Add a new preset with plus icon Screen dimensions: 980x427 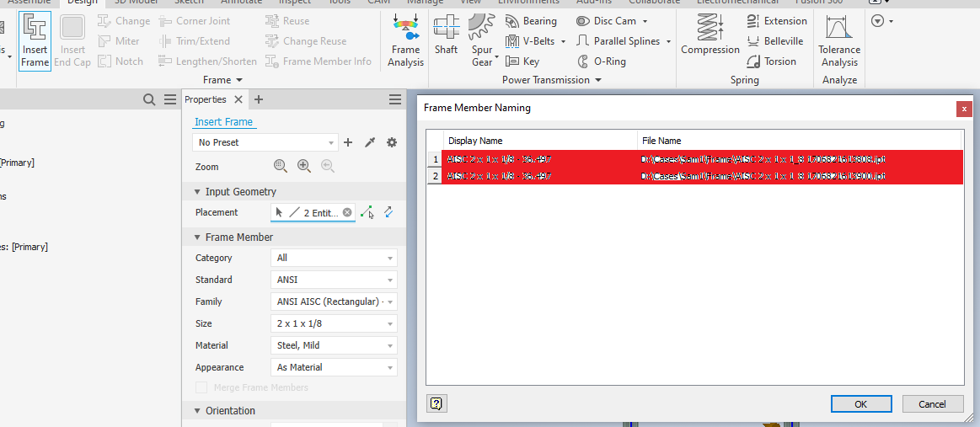[x=349, y=142]
